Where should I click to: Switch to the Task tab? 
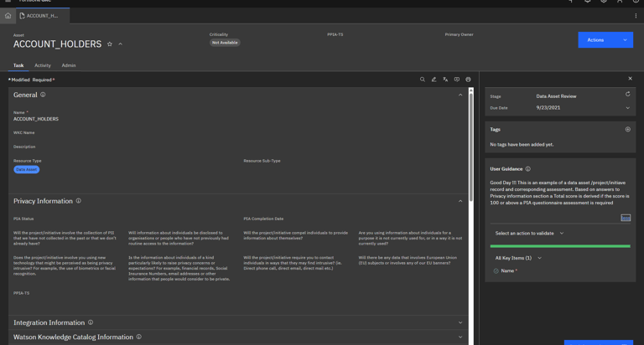click(x=18, y=65)
